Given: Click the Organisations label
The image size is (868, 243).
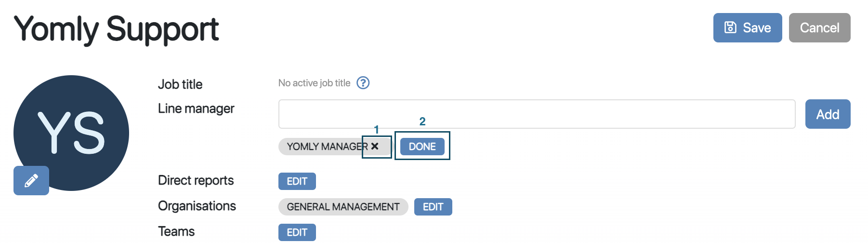Looking at the screenshot, I should [x=197, y=206].
